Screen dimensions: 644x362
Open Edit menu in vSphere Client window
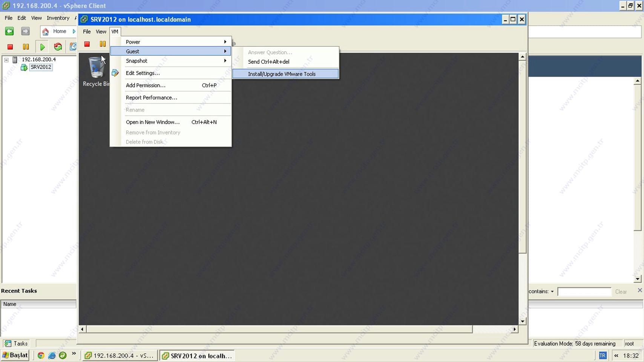pyautogui.click(x=21, y=18)
